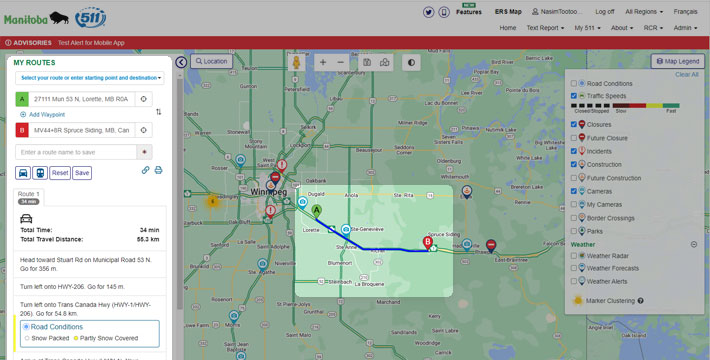The height and width of the screenshot is (360, 710).
Task: Click Clear All in legend
Action: coord(686,75)
